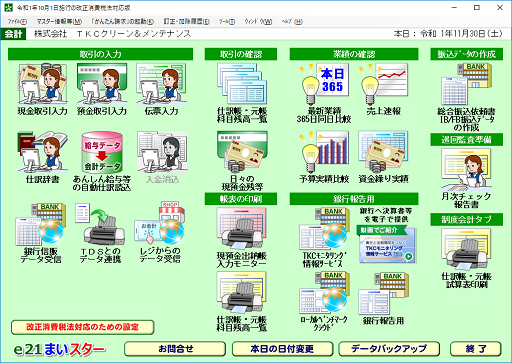Image resolution: width=512 pixels, height=363 pixels.
Task: Launch あんしん給与等の自動仕訳読込 import
Action: [x=102, y=161]
